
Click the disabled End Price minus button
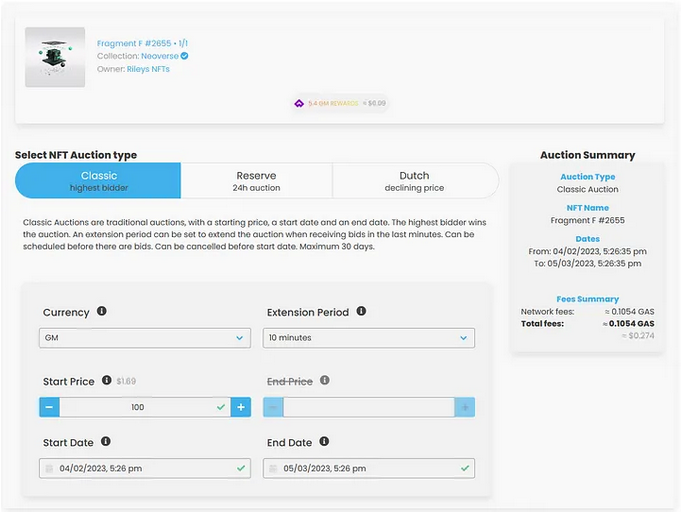[273, 407]
